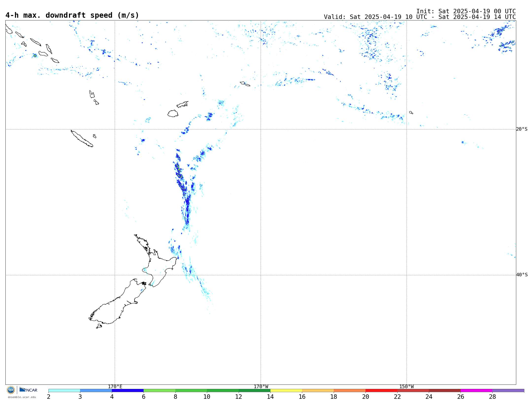Pick the dark blue 4–6 m/s swatch
This screenshot has height=400, width=532.
[128, 391]
